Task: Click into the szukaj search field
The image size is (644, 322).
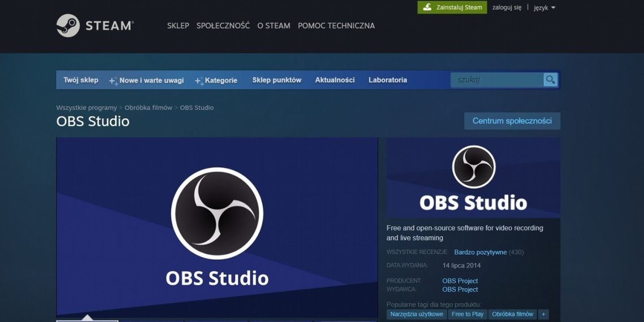Action: click(x=497, y=80)
